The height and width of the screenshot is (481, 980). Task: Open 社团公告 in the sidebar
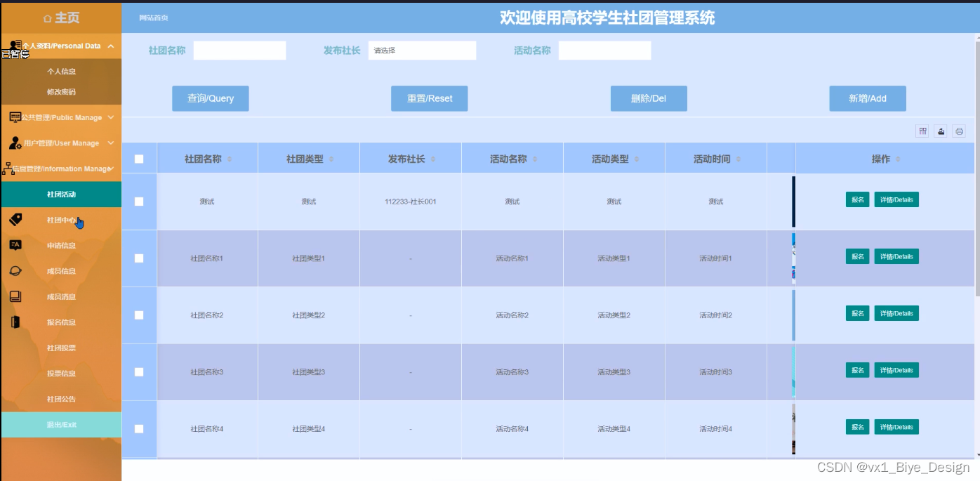61,399
